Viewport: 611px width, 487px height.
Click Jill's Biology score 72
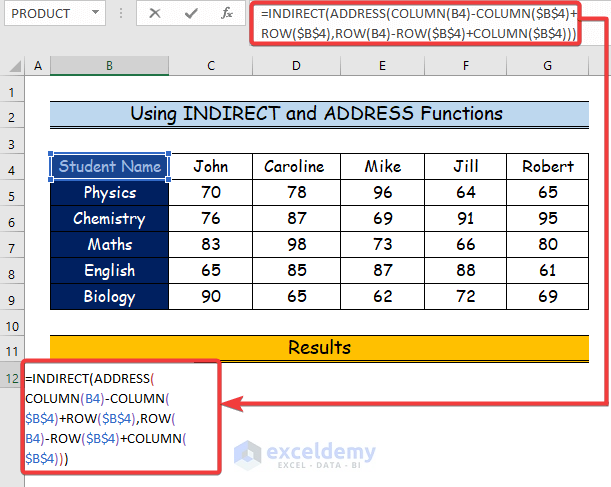466,296
